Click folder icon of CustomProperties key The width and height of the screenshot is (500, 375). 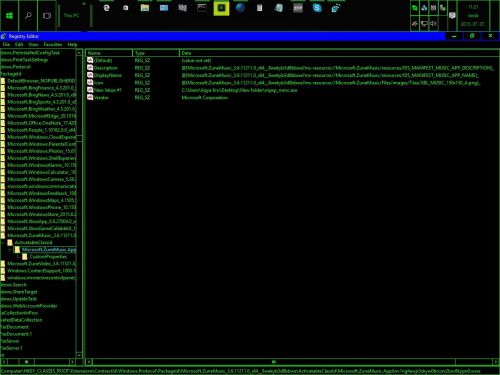point(25,257)
